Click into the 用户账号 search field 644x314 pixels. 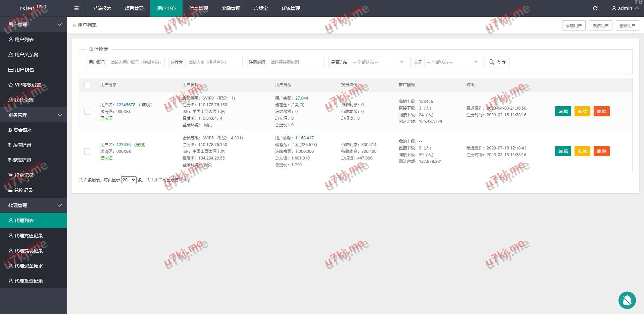[x=136, y=62]
